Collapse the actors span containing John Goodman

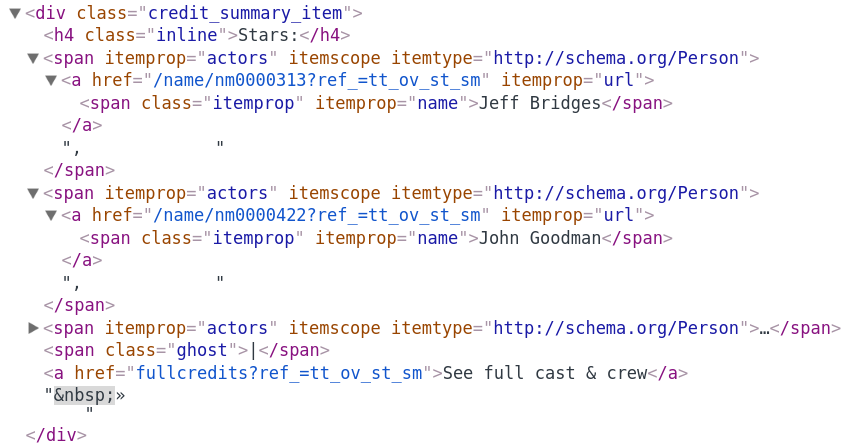[x=33, y=193]
